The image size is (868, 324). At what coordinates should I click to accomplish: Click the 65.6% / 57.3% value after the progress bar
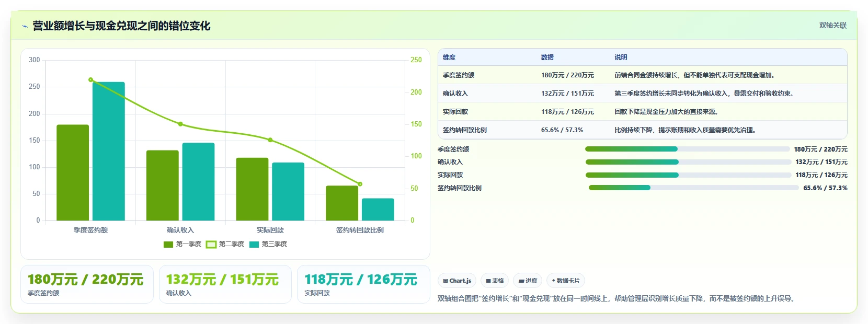pyautogui.click(x=825, y=188)
